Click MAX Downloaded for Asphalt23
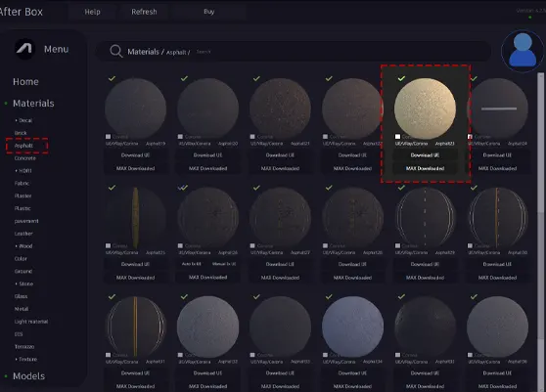 pos(426,168)
